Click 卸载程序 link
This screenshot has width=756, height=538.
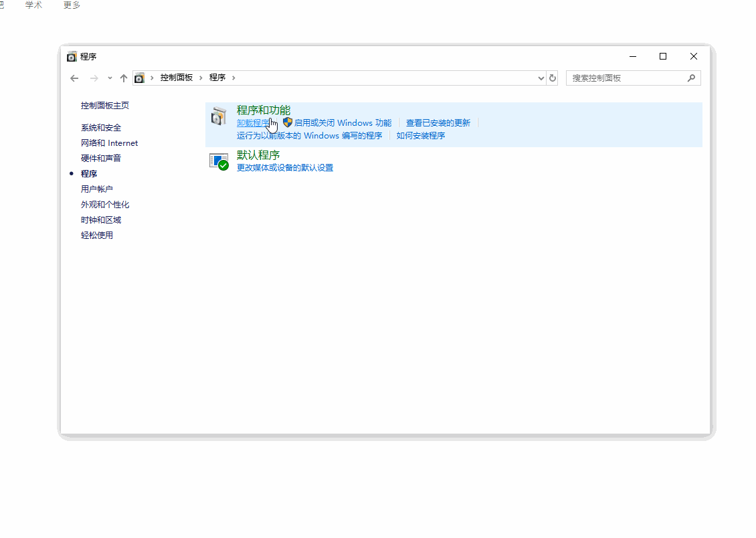253,123
